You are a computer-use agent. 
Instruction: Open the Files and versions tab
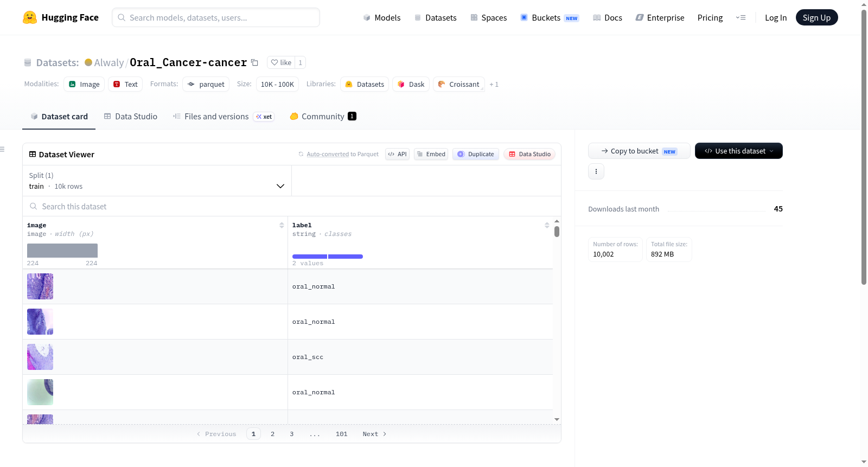tap(224, 116)
